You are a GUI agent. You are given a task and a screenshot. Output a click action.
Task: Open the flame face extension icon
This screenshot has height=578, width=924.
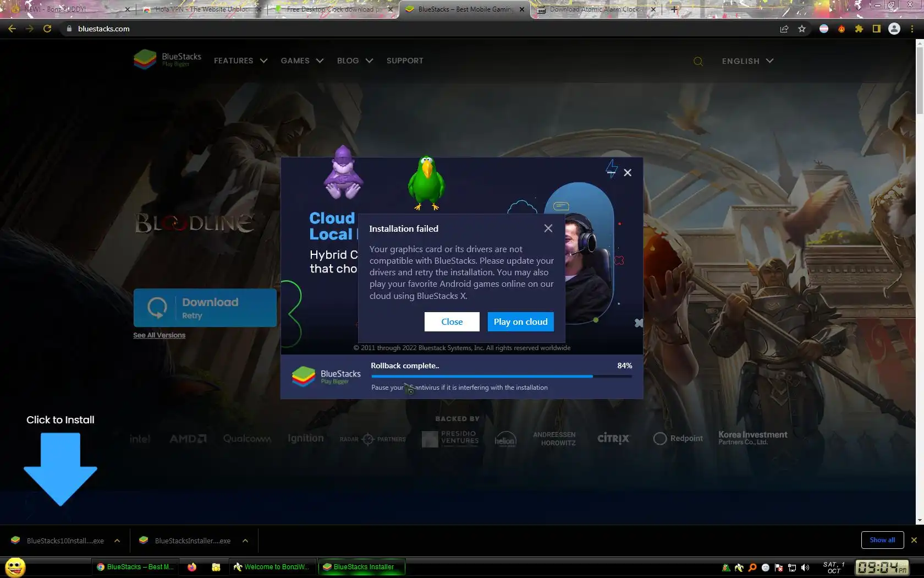pyautogui.click(x=842, y=29)
